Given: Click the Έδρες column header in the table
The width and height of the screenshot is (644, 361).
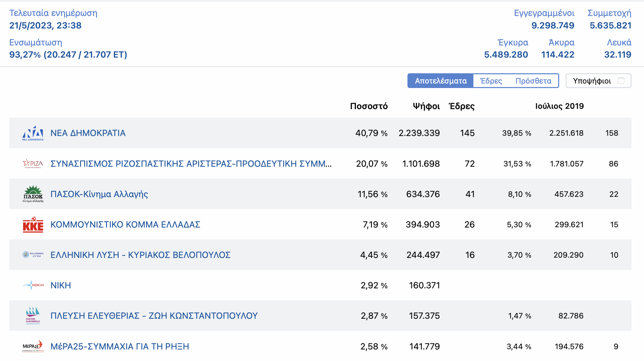Looking at the screenshot, I should pyautogui.click(x=462, y=106).
